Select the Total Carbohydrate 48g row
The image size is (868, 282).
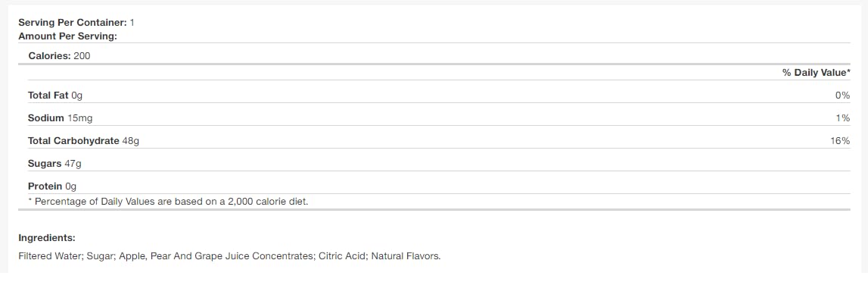point(434,141)
